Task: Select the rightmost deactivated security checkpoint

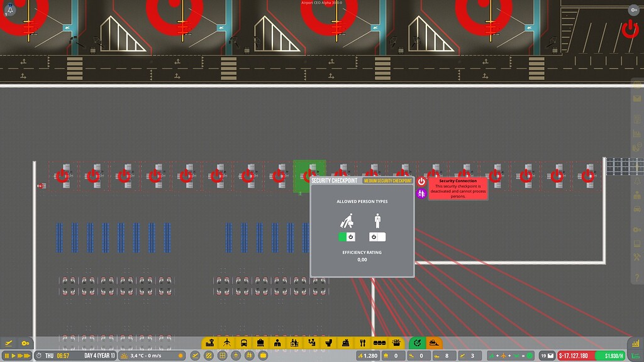Action: [588, 176]
